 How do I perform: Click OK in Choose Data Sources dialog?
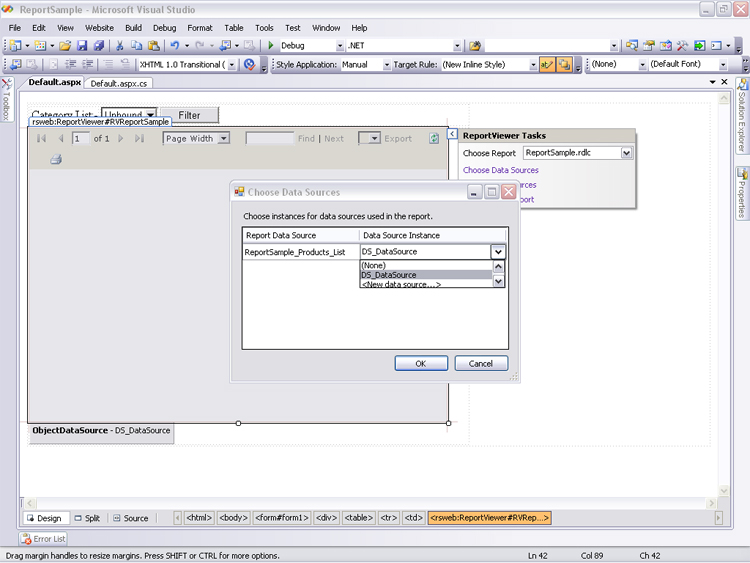tap(421, 364)
